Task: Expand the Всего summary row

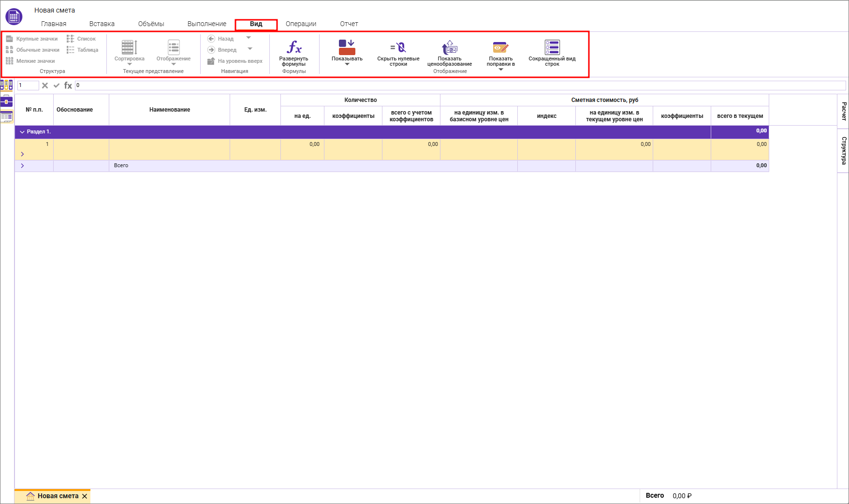Action: click(x=22, y=166)
